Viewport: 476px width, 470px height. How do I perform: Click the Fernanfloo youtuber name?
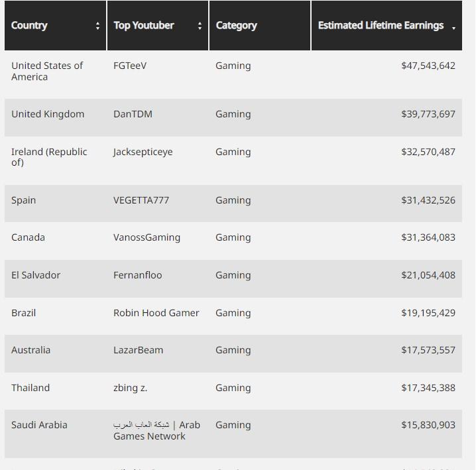pyautogui.click(x=137, y=275)
